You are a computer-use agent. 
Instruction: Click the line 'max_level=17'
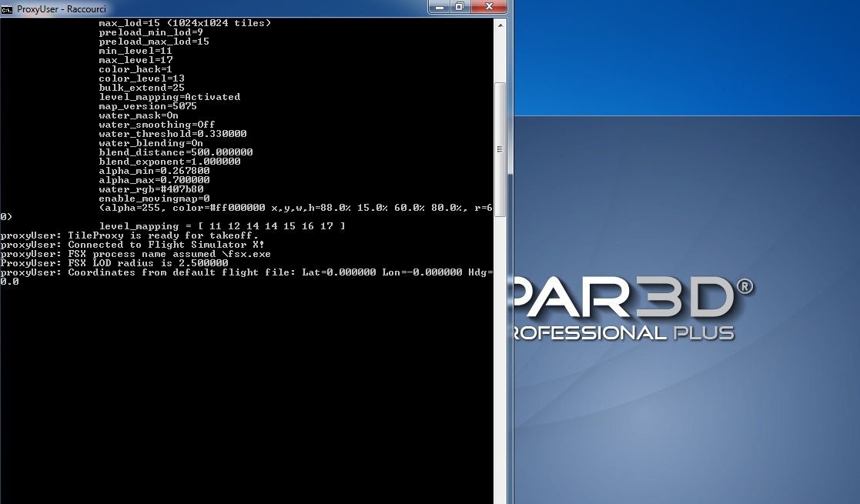(x=136, y=60)
